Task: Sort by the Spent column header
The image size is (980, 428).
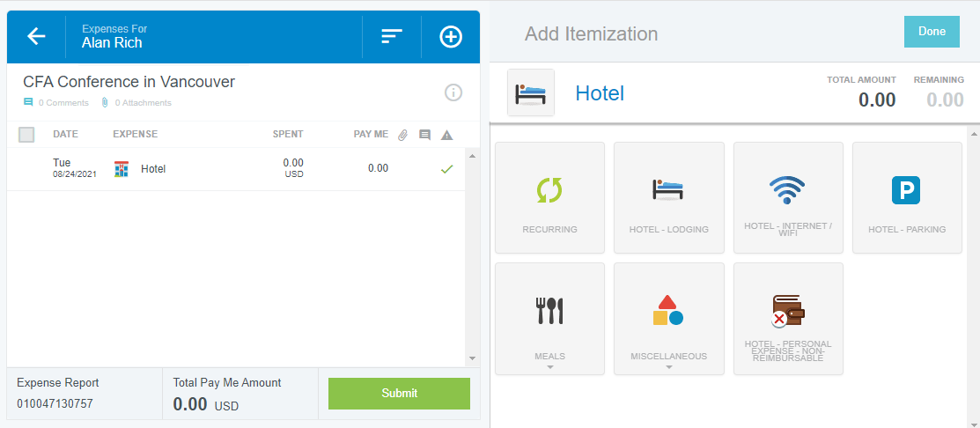Action: 288,135
